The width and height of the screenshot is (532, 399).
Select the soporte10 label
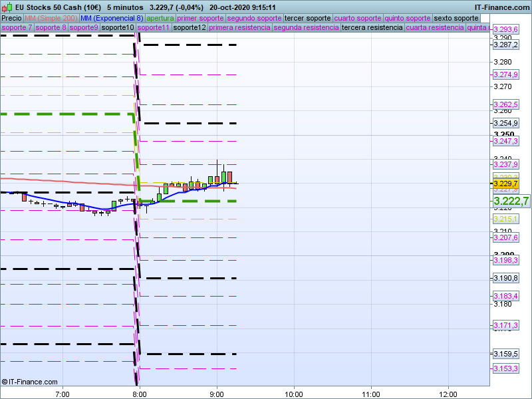point(118,27)
